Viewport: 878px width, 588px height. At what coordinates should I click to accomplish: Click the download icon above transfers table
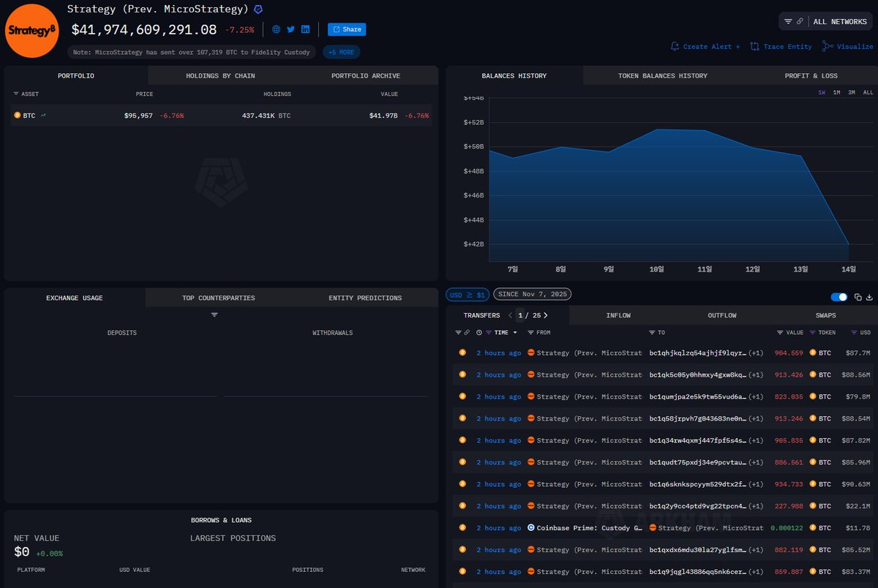click(x=869, y=297)
